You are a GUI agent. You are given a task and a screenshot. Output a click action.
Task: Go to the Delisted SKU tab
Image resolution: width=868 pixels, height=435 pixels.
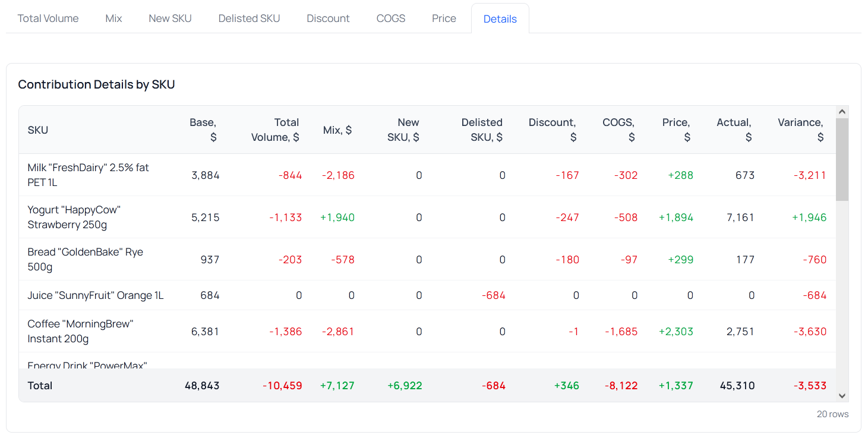click(249, 18)
